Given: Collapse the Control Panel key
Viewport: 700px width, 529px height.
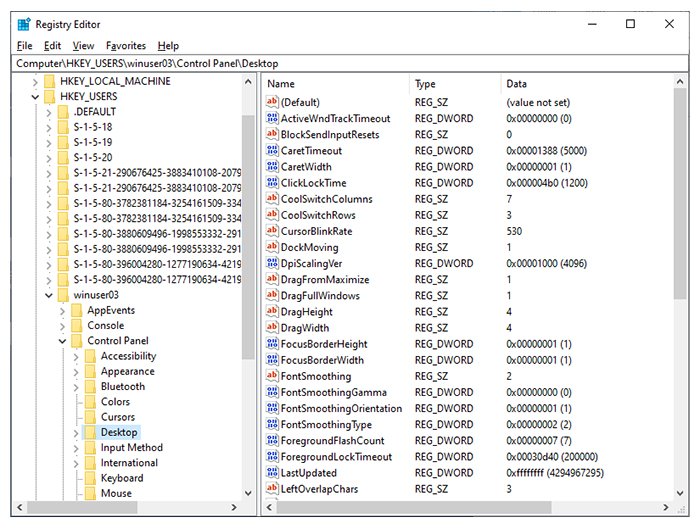Looking at the screenshot, I should 62,341.
